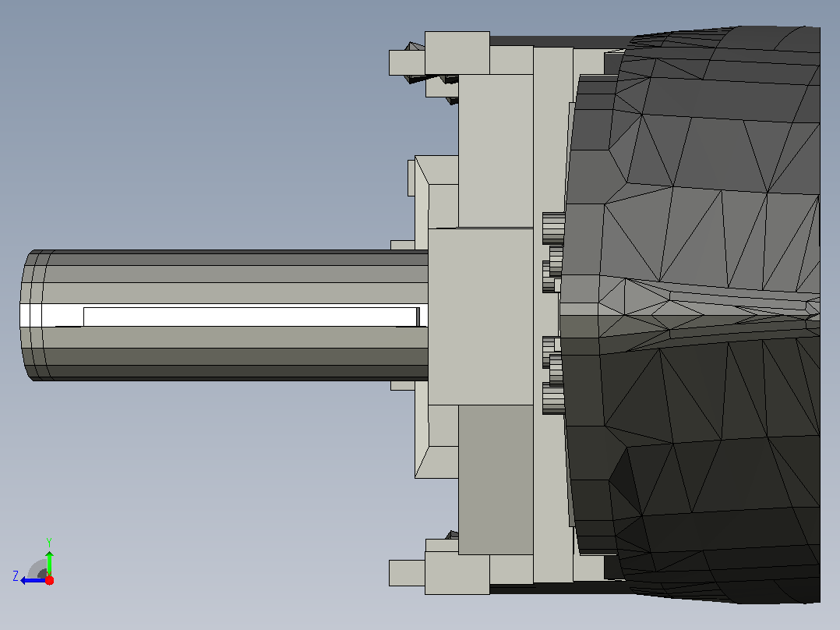The height and width of the screenshot is (630, 840).
Task: Click the red X axis dot of the triad
Action: (49, 580)
